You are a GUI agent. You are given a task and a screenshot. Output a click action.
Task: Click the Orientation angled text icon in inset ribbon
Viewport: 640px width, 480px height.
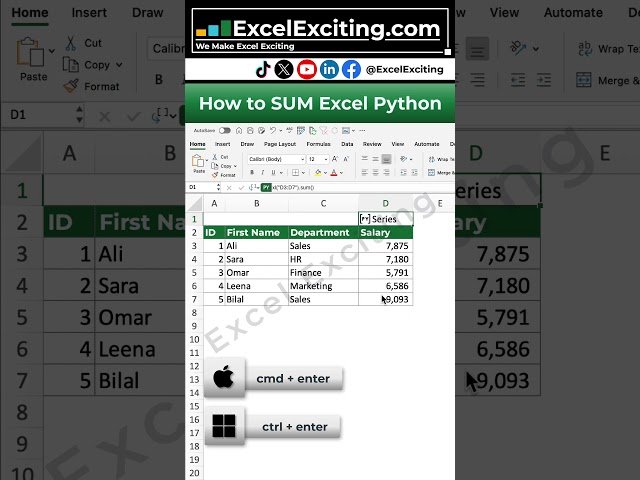pyautogui.click(x=403, y=159)
